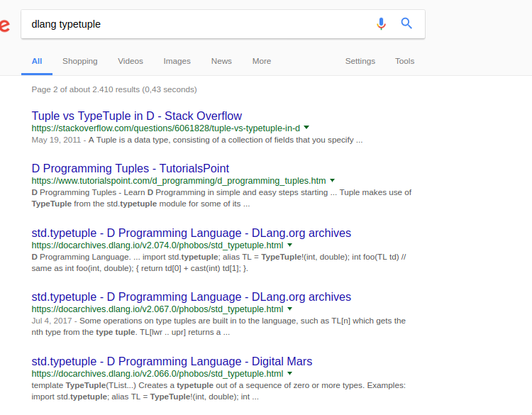This screenshot has width=532, height=415.
Task: Open search Settings
Action: [360, 62]
